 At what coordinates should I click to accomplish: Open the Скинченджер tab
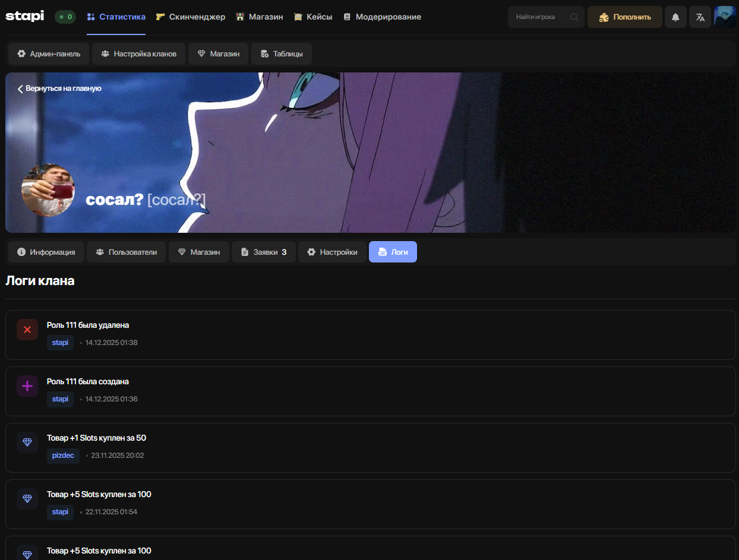point(191,17)
